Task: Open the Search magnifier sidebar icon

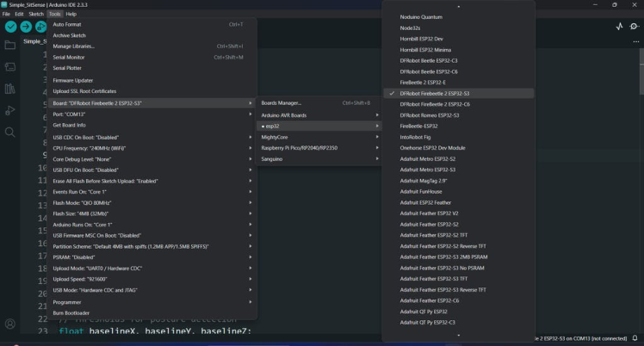Action: (x=10, y=133)
